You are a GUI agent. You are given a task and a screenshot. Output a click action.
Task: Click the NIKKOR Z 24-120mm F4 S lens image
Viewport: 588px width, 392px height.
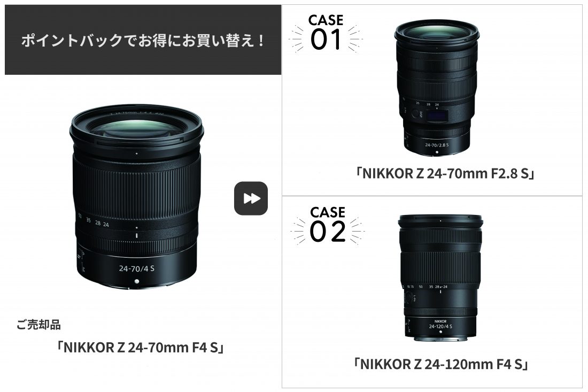point(440,278)
